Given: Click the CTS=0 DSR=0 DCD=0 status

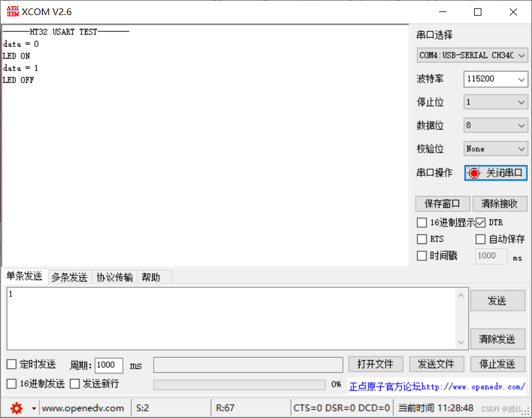Looking at the screenshot, I should click(342, 408).
